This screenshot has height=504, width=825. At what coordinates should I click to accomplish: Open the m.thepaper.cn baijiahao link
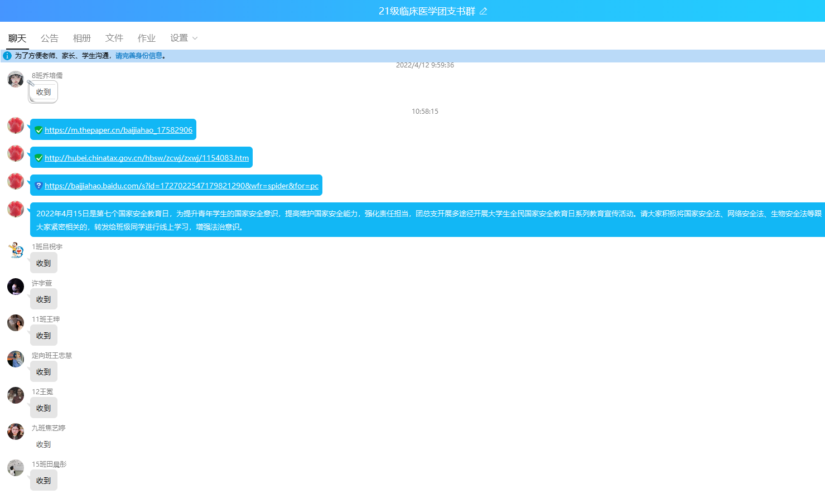[x=118, y=130]
